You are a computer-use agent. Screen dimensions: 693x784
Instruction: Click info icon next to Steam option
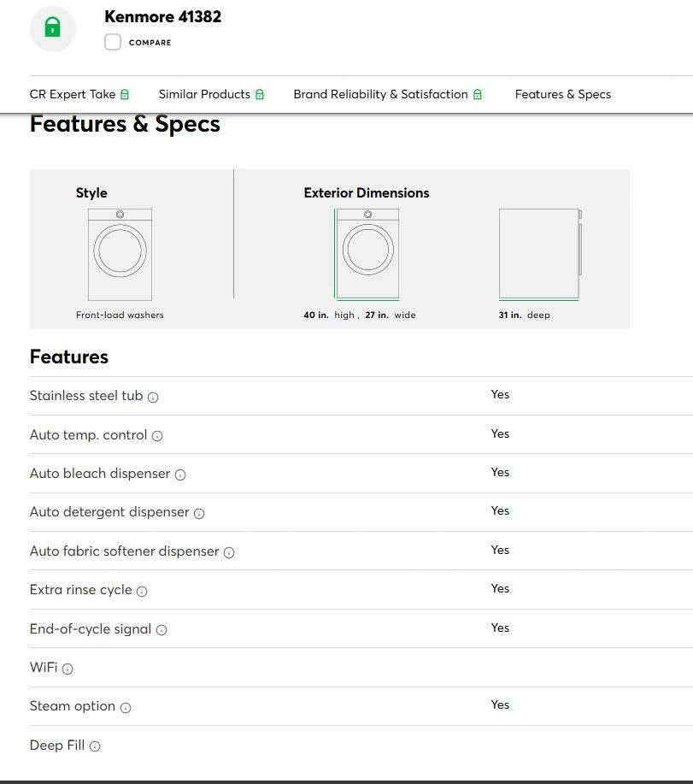pyautogui.click(x=126, y=708)
